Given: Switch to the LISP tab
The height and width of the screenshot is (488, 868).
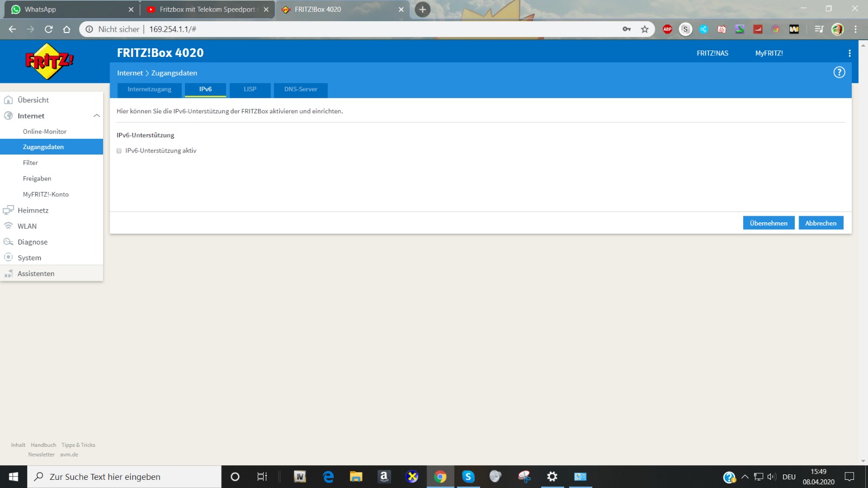Looking at the screenshot, I should tap(250, 89).
